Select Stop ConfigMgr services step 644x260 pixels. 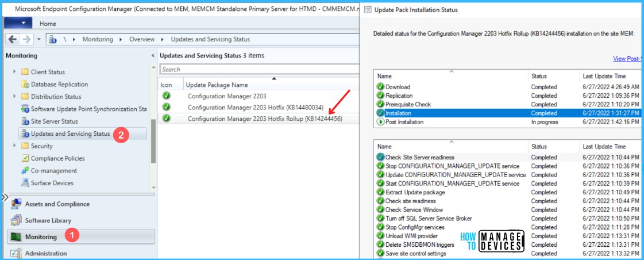pyautogui.click(x=508, y=227)
